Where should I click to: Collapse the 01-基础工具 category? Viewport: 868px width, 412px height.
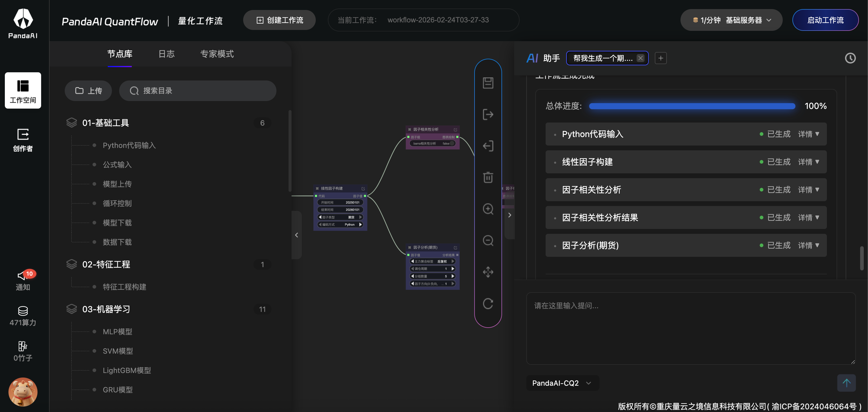pyautogui.click(x=168, y=123)
